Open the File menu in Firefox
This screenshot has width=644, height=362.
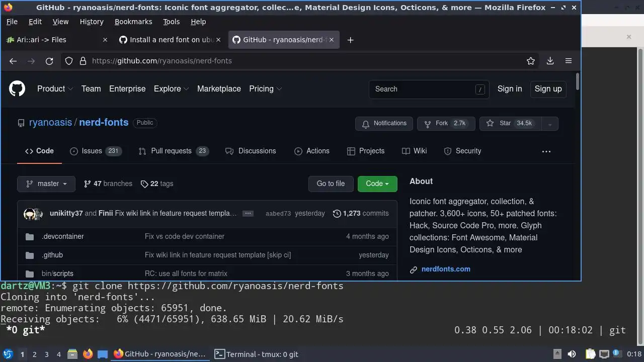coord(12,22)
